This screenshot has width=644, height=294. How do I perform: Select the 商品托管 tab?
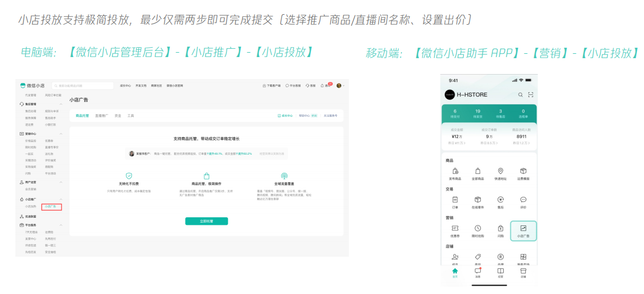pyautogui.click(x=82, y=116)
